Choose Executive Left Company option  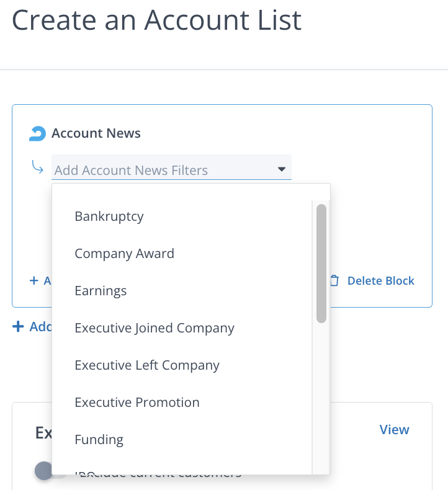click(x=147, y=365)
